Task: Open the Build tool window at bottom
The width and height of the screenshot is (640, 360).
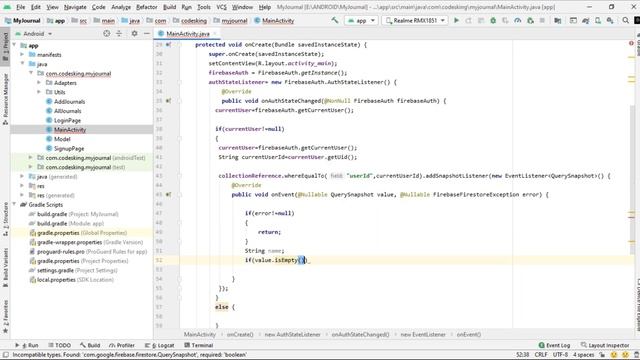Action: (90, 345)
